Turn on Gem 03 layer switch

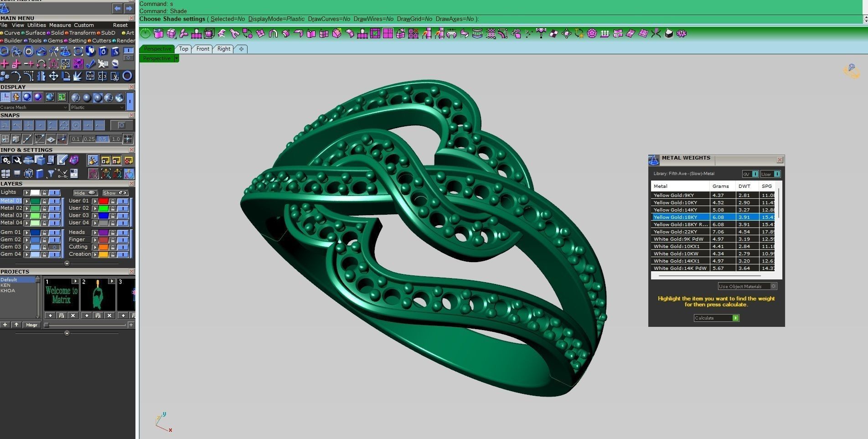(54, 247)
